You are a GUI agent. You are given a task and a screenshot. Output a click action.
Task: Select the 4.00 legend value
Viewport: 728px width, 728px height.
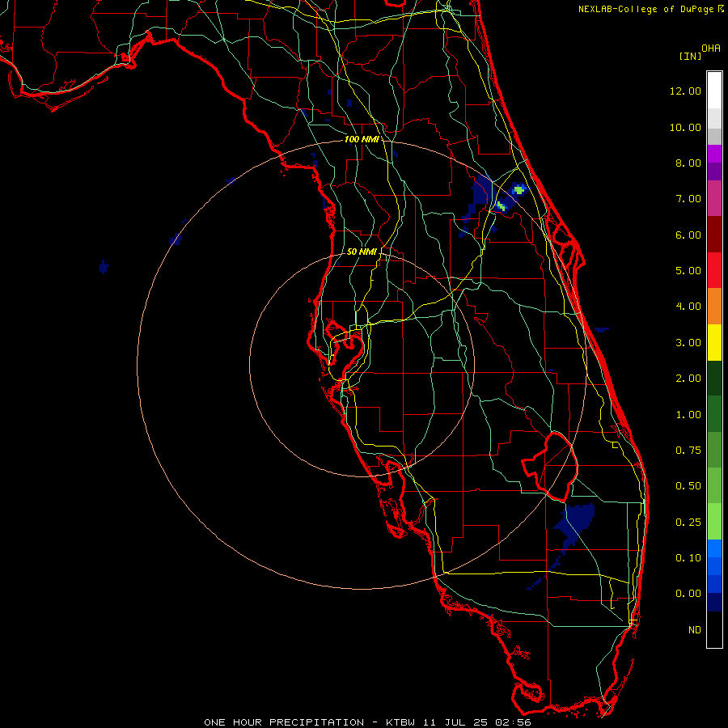(x=688, y=307)
